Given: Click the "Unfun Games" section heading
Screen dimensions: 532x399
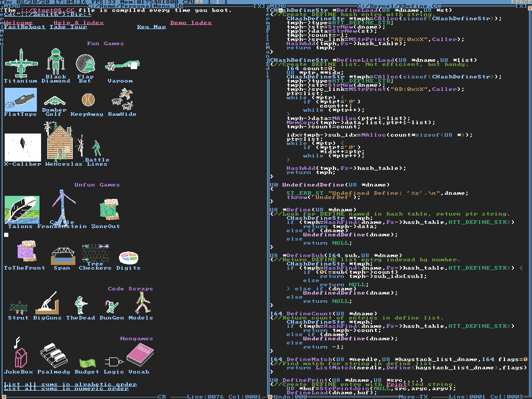Looking at the screenshot, I should point(97,185).
